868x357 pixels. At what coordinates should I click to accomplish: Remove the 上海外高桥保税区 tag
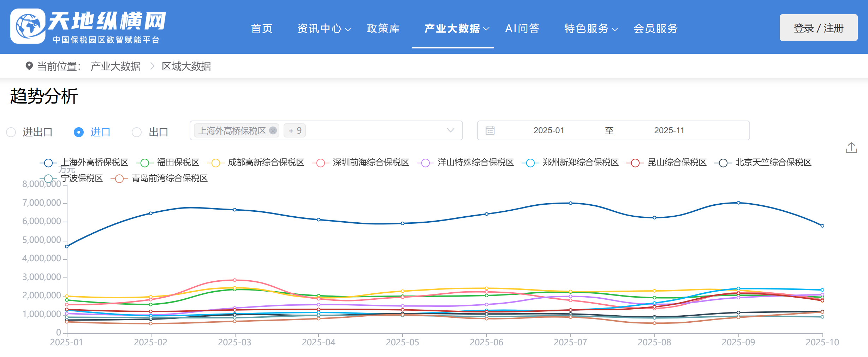[273, 130]
